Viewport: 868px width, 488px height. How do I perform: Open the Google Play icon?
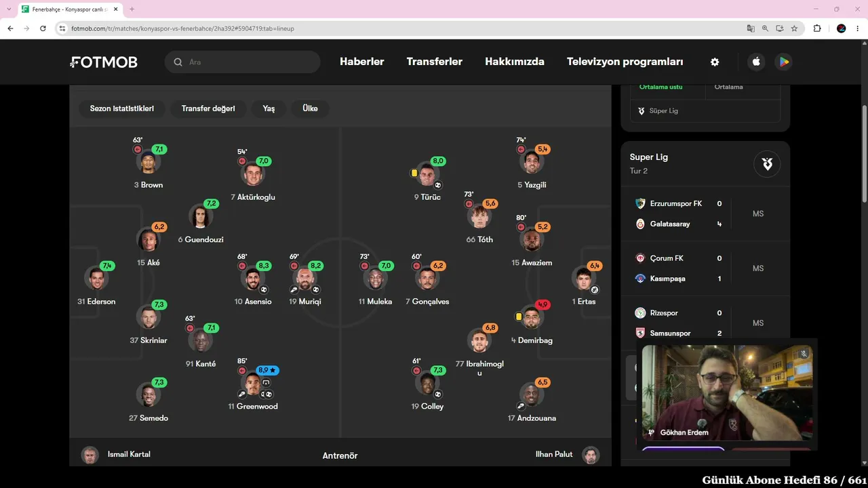click(783, 62)
